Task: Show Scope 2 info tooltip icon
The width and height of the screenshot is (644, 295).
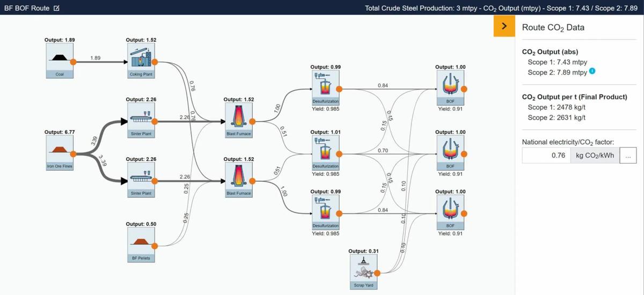Action: click(x=592, y=71)
